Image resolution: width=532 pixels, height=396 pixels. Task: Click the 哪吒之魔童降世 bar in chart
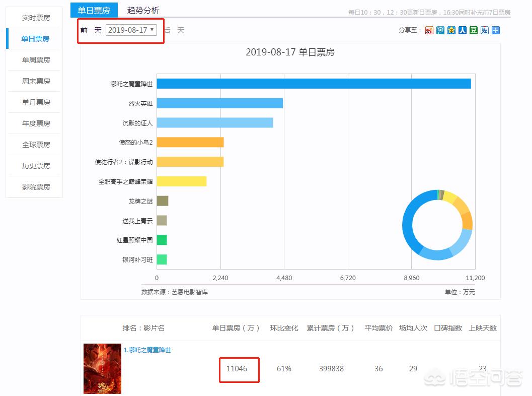coord(314,84)
